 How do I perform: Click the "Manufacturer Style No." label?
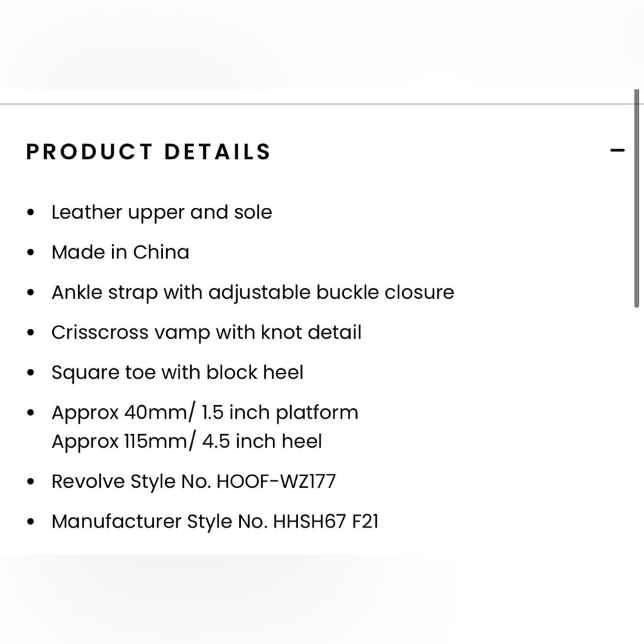pyautogui.click(x=159, y=522)
